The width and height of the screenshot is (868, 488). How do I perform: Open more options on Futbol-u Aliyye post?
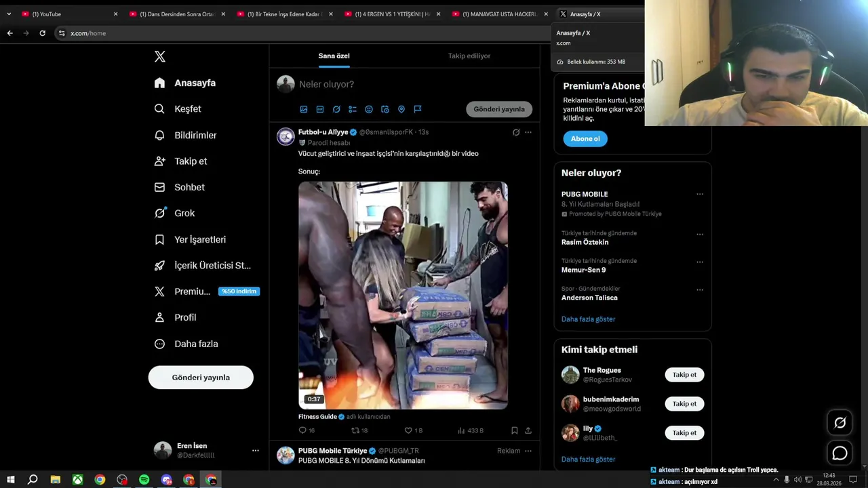[x=528, y=132]
